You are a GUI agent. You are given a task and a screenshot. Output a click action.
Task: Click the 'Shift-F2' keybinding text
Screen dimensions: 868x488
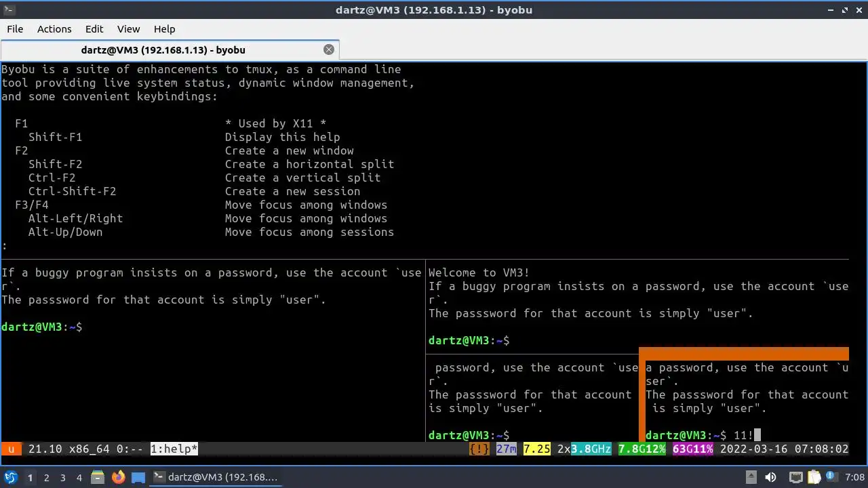(x=55, y=164)
